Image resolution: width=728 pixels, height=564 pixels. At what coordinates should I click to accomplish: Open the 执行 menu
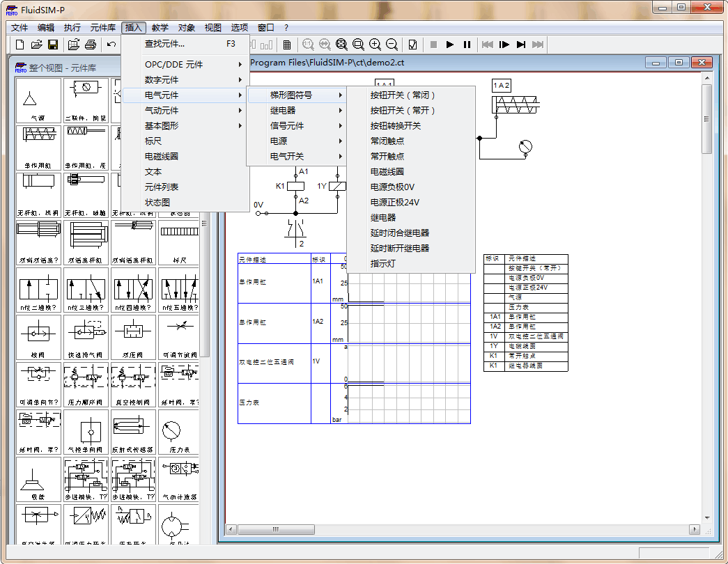(x=72, y=27)
